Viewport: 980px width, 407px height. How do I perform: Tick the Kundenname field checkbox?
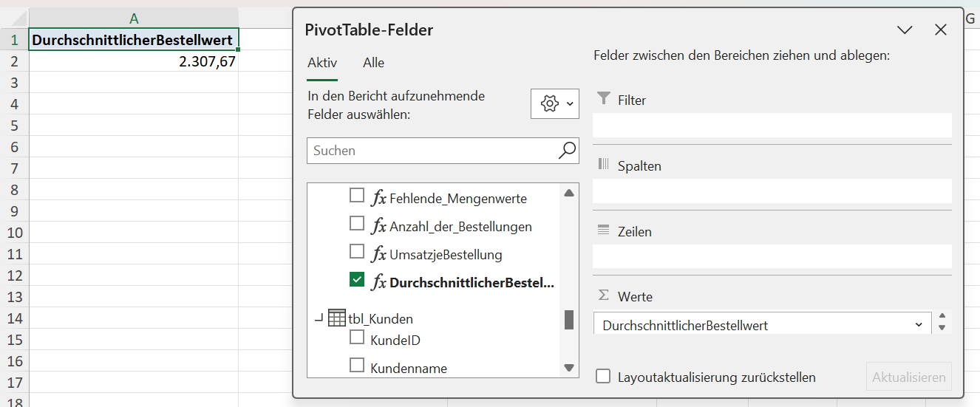pyautogui.click(x=357, y=365)
